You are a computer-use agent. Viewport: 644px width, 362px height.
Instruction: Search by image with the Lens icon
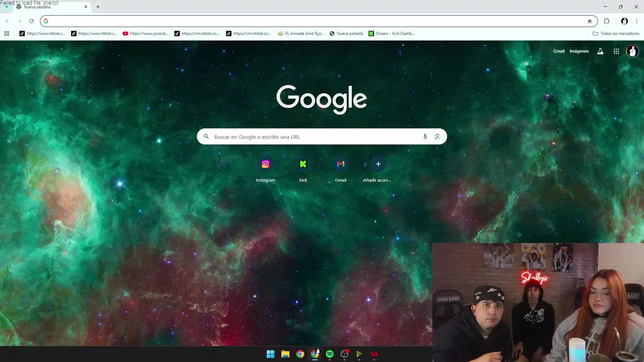click(437, 137)
